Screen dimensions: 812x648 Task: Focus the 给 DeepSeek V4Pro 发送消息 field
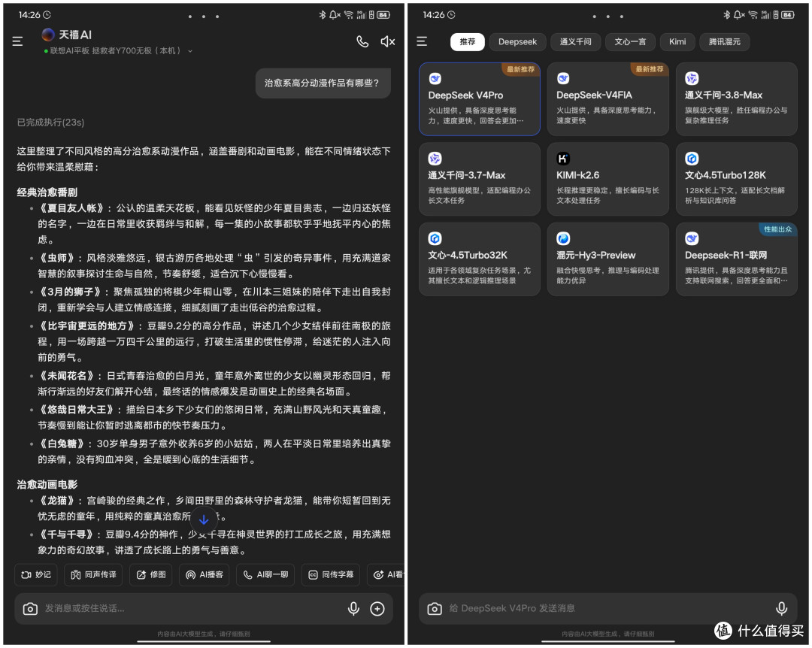[608, 609]
